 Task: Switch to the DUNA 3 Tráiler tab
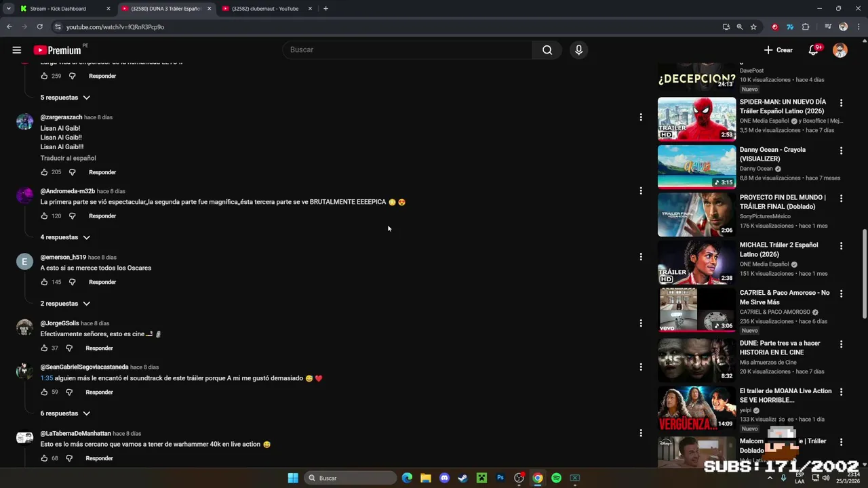tap(165, 9)
